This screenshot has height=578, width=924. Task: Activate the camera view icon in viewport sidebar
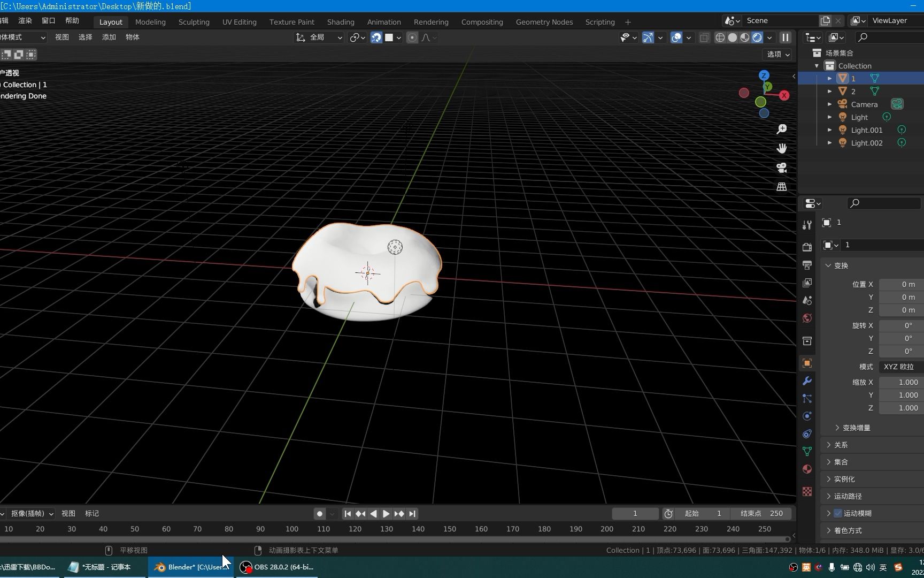(781, 168)
